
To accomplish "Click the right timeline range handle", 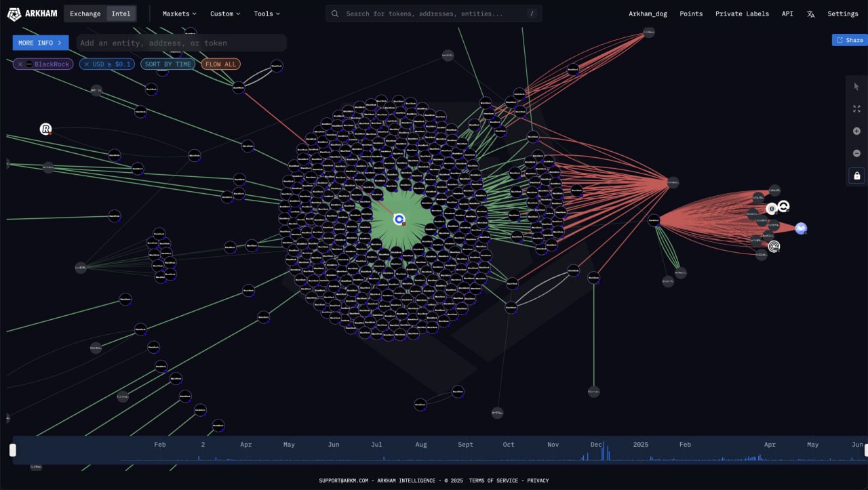I will 866,450.
